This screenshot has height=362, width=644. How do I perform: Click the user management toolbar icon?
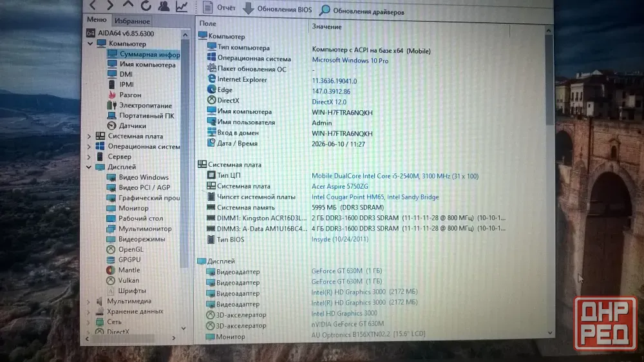pos(164,6)
